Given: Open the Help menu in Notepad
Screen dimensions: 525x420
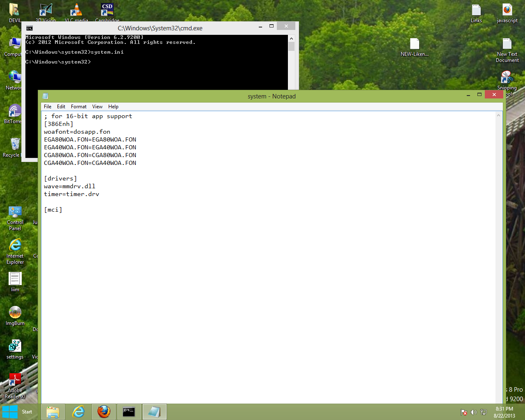Looking at the screenshot, I should 113,107.
